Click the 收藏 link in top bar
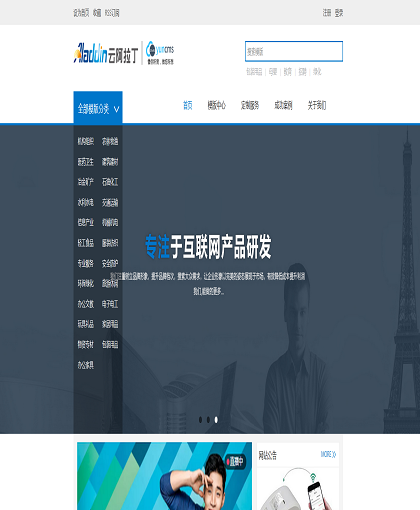420x510 pixels. pyautogui.click(x=97, y=13)
